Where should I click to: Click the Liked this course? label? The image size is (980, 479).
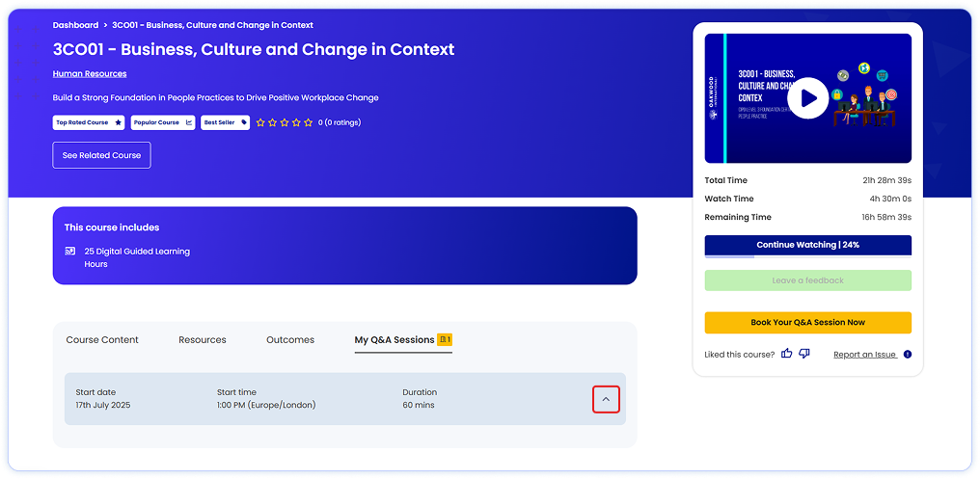tap(740, 354)
